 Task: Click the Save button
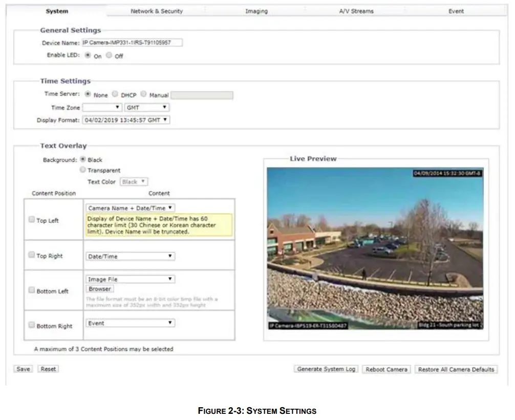(22, 368)
